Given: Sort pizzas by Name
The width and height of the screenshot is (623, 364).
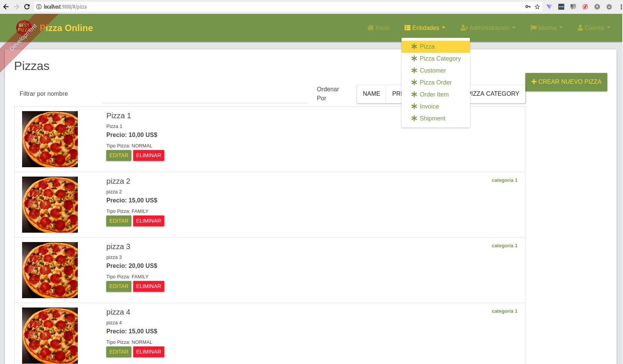Looking at the screenshot, I should [x=371, y=94].
